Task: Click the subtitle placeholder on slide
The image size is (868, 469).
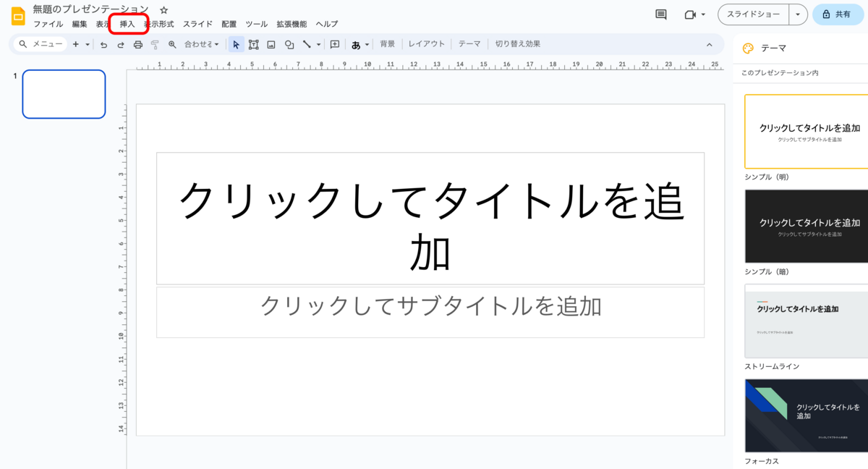Action: click(430, 312)
